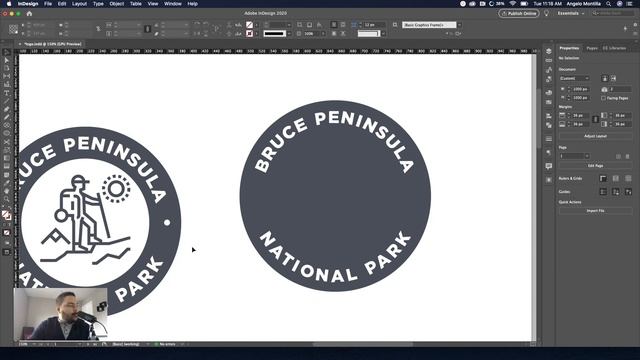Set portrait orientation in Document section
This screenshot has width=640, height=360.
click(605, 78)
